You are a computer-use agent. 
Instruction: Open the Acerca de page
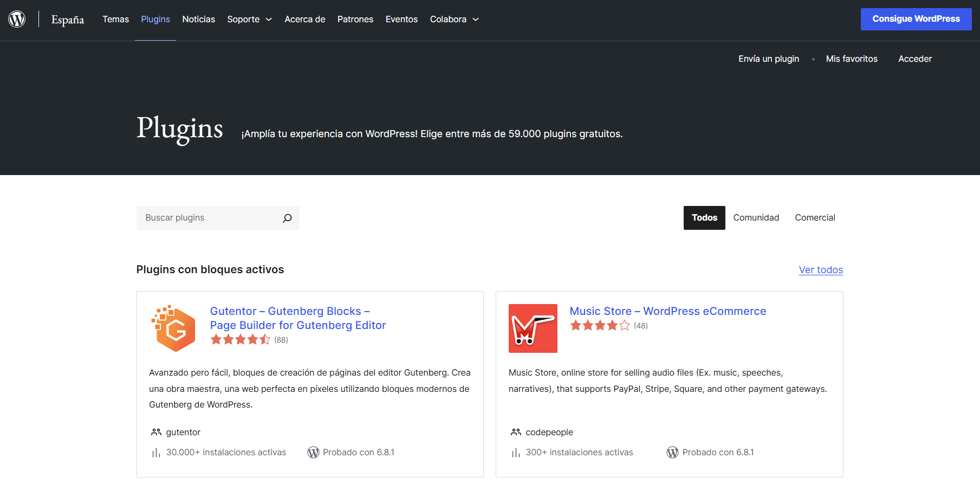pos(305,20)
